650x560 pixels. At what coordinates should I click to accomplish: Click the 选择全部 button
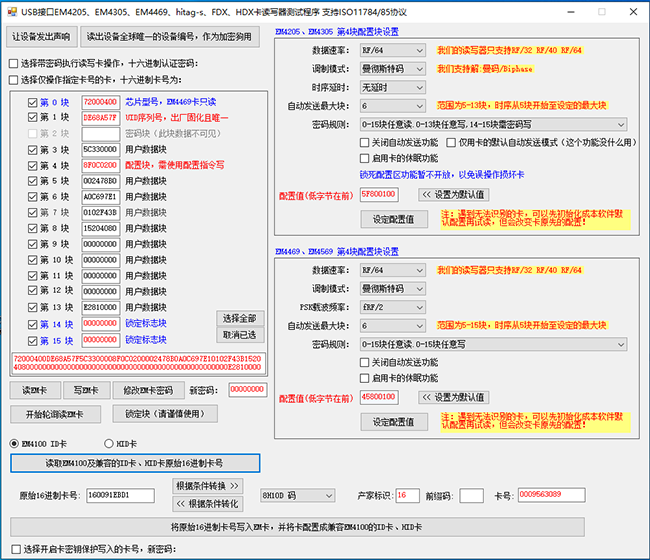coord(240,317)
